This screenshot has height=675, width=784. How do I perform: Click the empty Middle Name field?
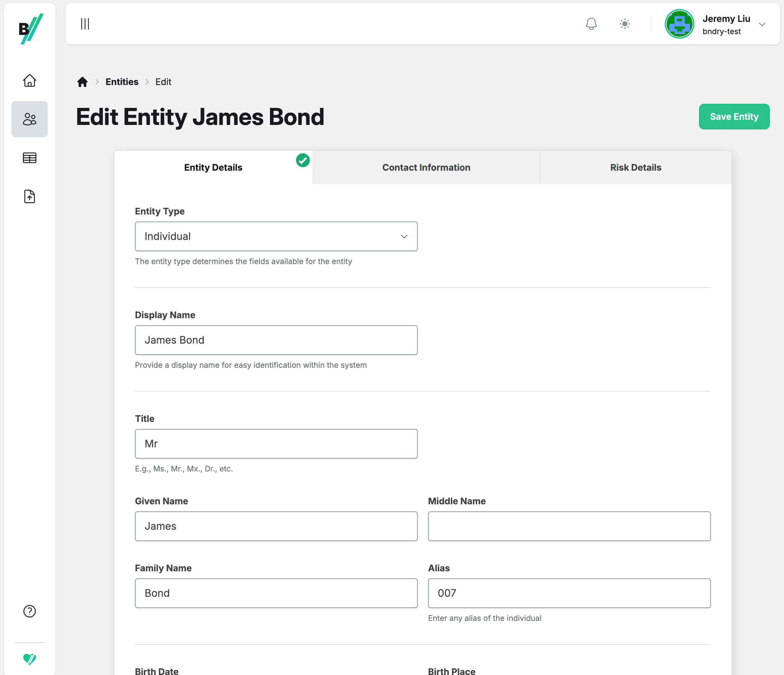click(x=569, y=526)
